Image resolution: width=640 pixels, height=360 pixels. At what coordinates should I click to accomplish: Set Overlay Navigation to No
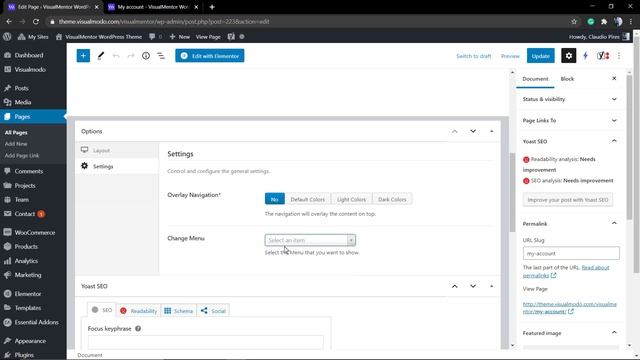click(275, 199)
